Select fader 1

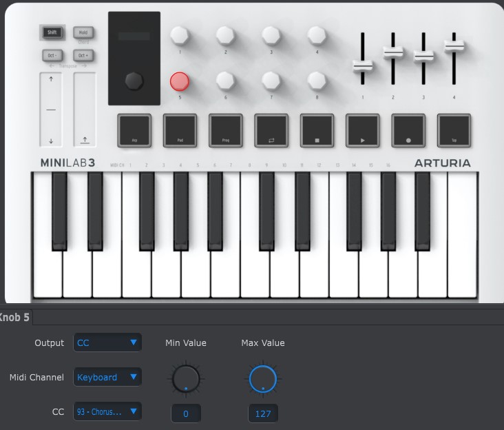pyautogui.click(x=363, y=66)
